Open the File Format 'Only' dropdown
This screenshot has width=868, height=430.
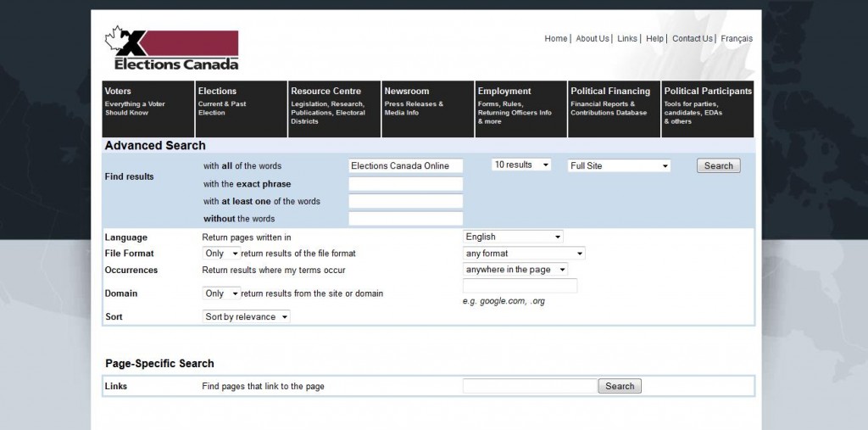221,254
